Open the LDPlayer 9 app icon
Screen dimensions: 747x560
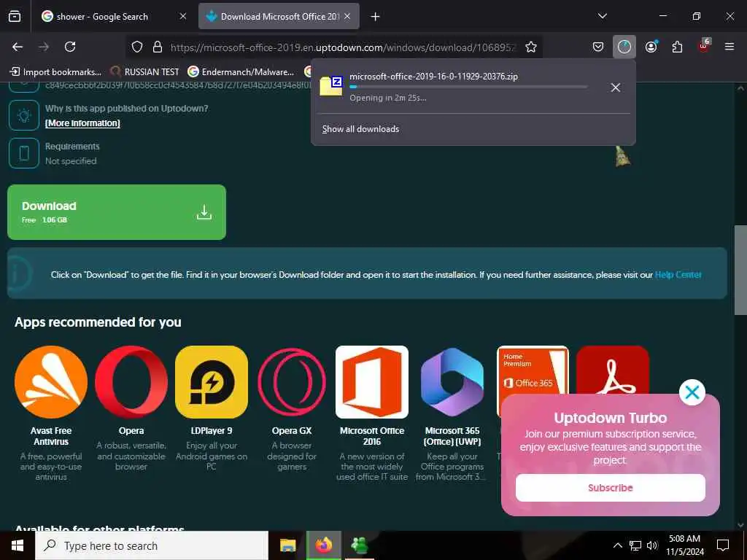pos(212,382)
